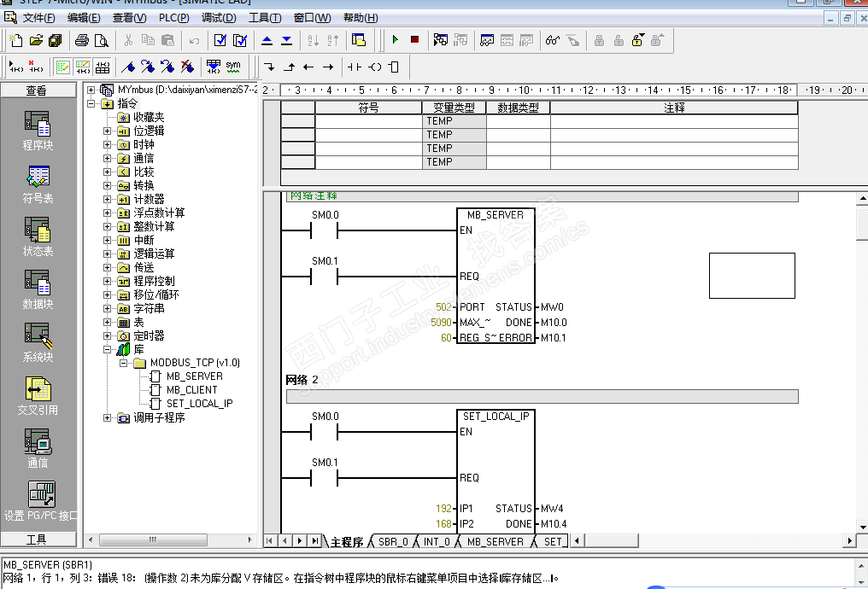Toggle network comments display
The height and width of the screenshot is (589, 868).
(x=83, y=67)
